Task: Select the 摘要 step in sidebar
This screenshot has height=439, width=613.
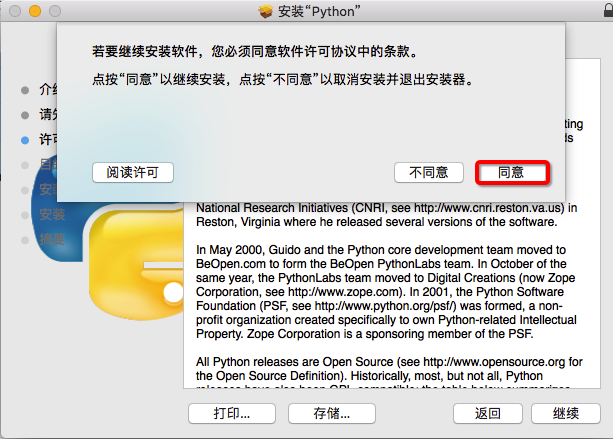Action: (52, 239)
